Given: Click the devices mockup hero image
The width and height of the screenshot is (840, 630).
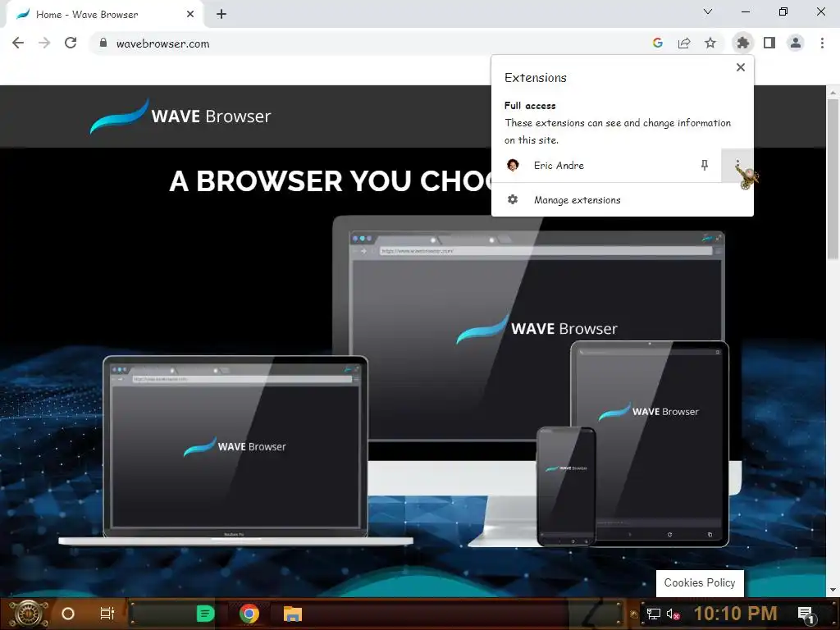Looking at the screenshot, I should tap(400, 381).
